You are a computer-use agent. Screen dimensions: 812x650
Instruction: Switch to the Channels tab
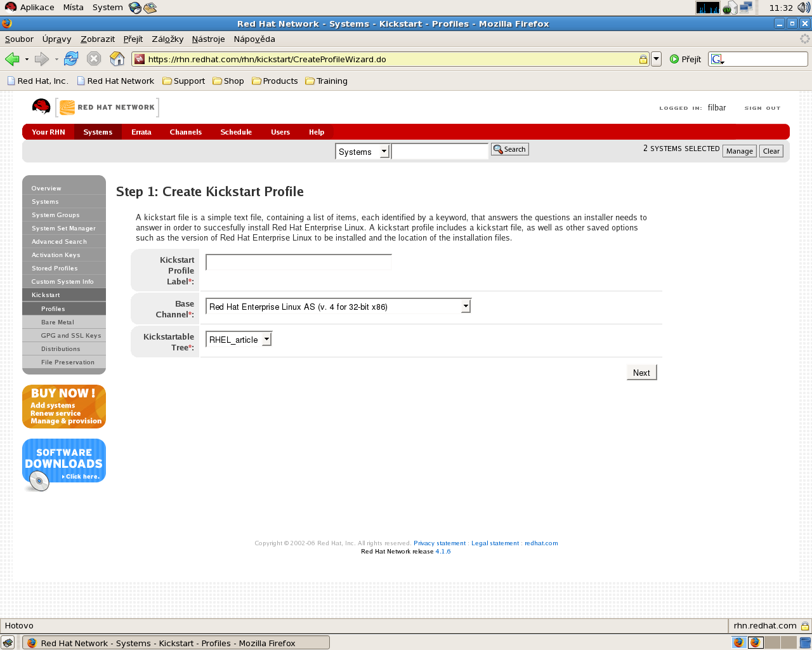tap(186, 132)
